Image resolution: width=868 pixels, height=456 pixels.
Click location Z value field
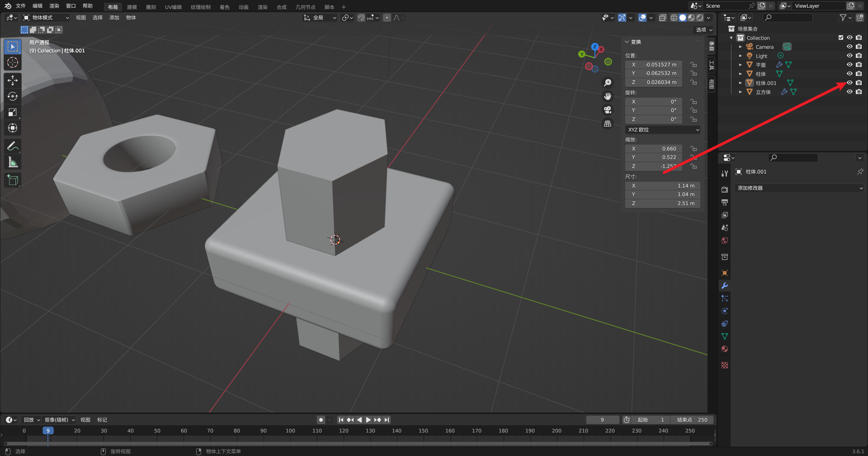[654, 82]
